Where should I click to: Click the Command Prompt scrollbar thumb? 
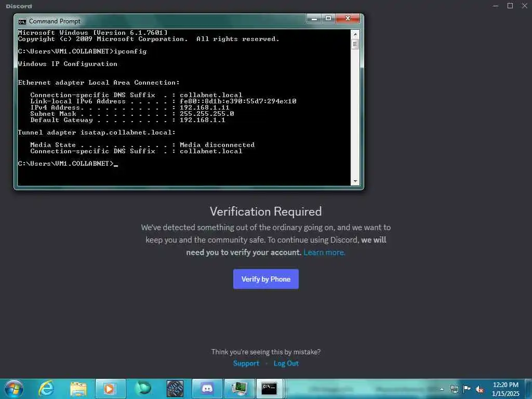(x=355, y=44)
